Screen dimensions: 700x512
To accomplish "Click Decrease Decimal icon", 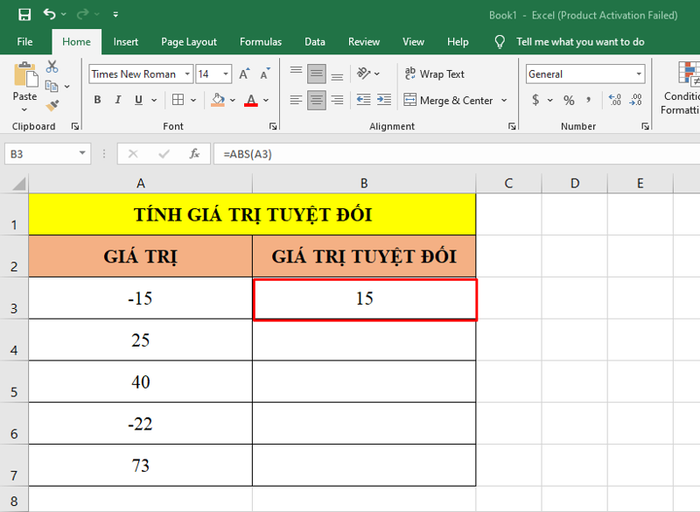I will click(636, 100).
